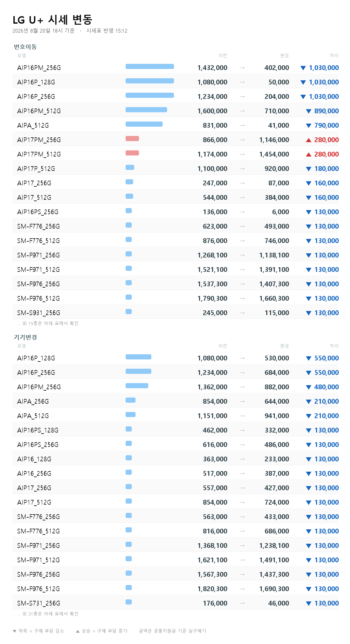The width and height of the screenshot is (350, 644).
Task: Click the changed price 1,146,000
Action: pos(274,140)
